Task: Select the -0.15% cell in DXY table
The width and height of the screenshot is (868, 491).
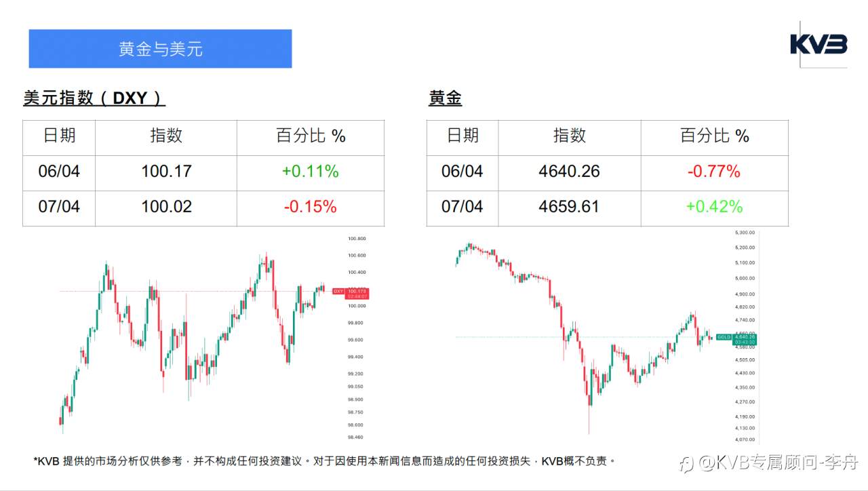Action: tap(310, 207)
